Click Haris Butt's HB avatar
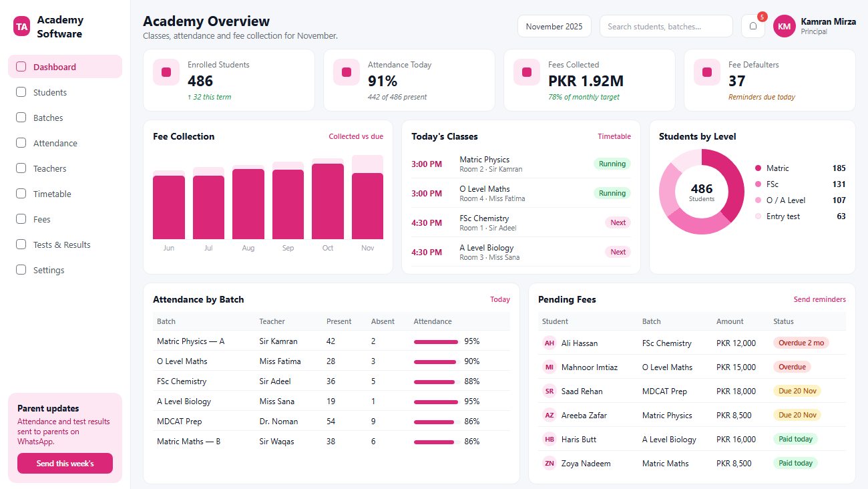Image resolution: width=868 pixels, height=489 pixels. click(550, 440)
